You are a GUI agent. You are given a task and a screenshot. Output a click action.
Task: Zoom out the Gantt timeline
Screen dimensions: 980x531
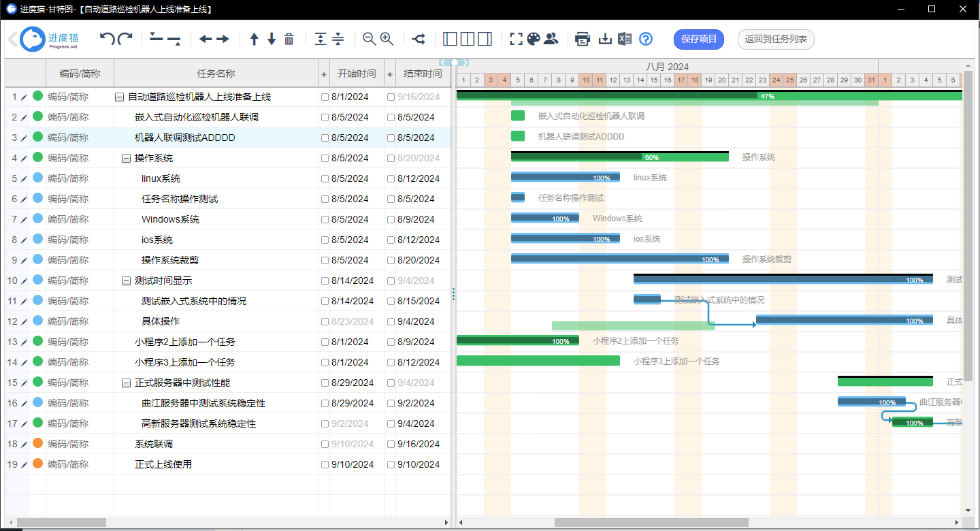370,39
